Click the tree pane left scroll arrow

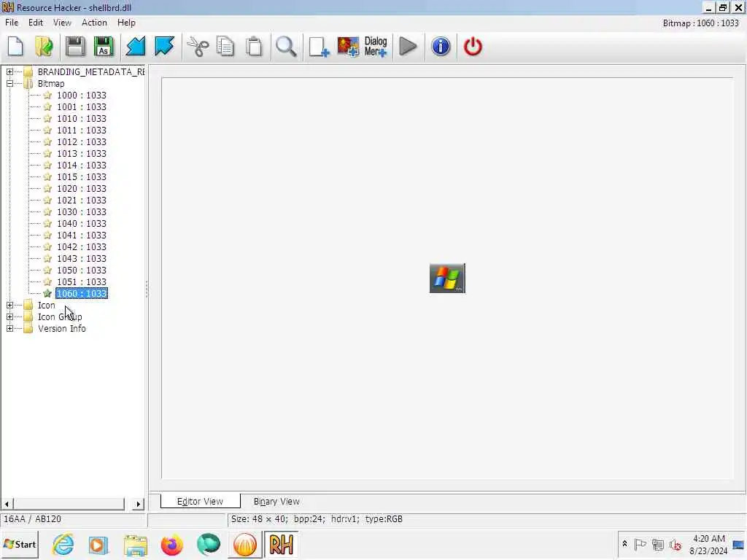(x=7, y=504)
